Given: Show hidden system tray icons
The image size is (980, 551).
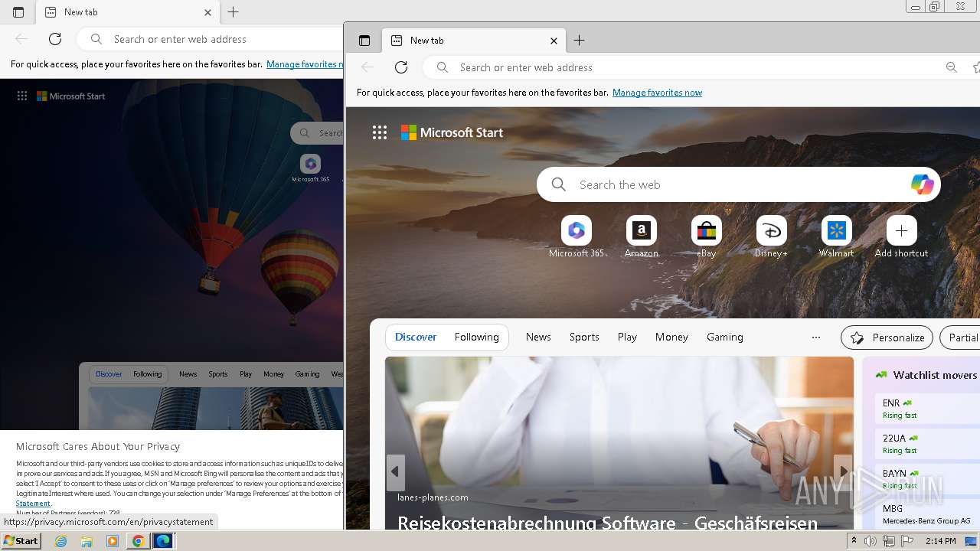Looking at the screenshot, I should tap(854, 541).
